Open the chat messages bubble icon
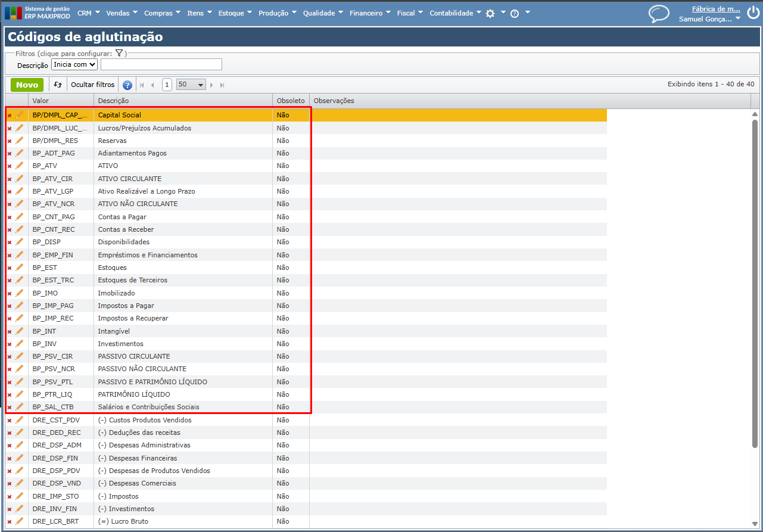The image size is (763, 532). click(659, 13)
